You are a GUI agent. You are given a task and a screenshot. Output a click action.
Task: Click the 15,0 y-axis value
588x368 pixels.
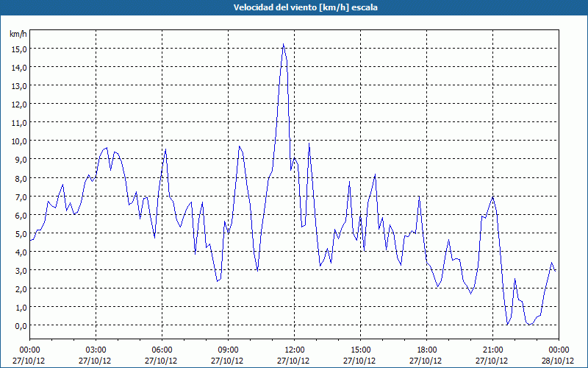pos(21,49)
